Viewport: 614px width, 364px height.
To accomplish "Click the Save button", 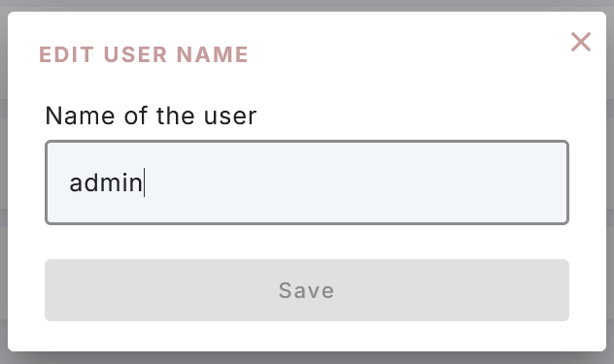I will pyautogui.click(x=307, y=290).
